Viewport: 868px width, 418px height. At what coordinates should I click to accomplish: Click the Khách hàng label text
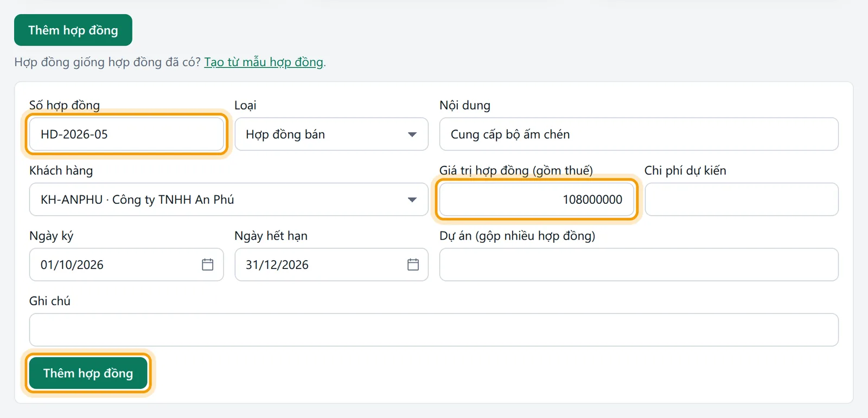61,171
